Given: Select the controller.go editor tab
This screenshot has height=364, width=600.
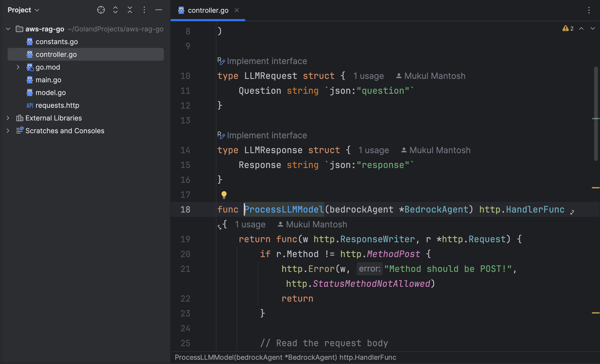Looking at the screenshot, I should [208, 10].
